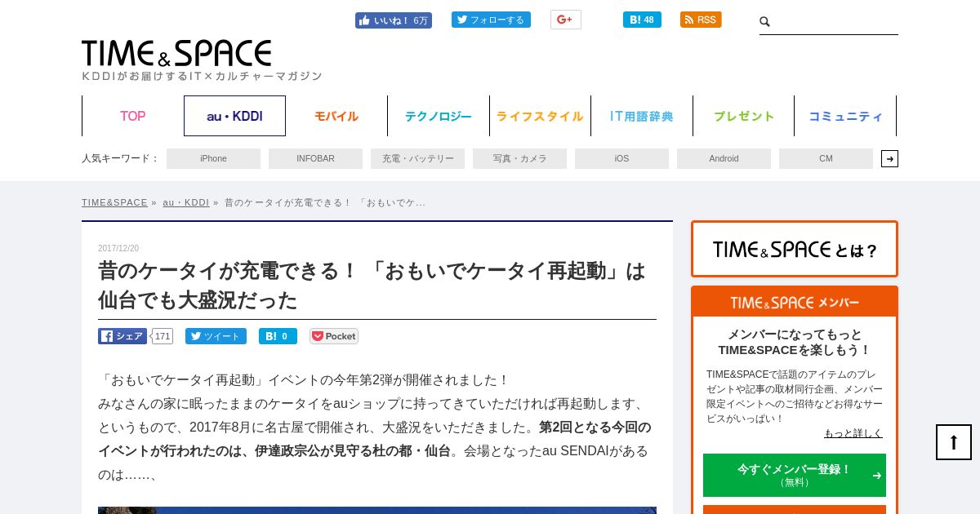Click the article image below intro paragraph
Screen dimensions: 980x514
(377, 510)
